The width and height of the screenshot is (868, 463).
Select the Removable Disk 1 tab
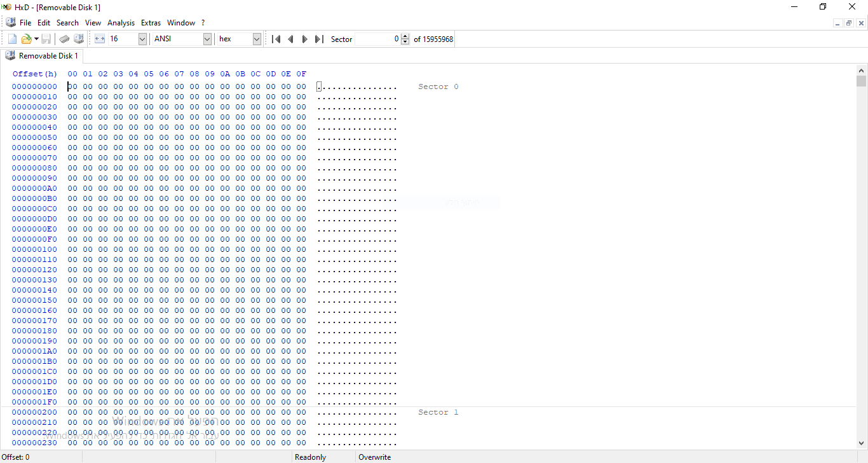coord(41,56)
